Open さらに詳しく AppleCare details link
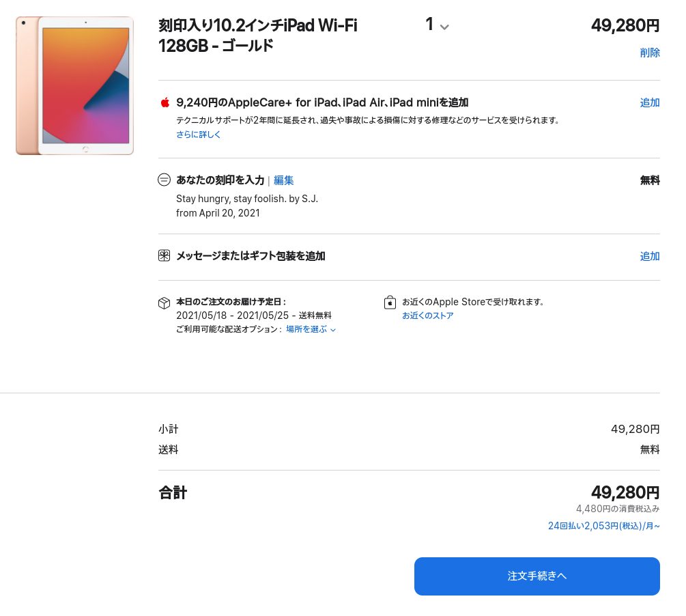 coord(198,135)
